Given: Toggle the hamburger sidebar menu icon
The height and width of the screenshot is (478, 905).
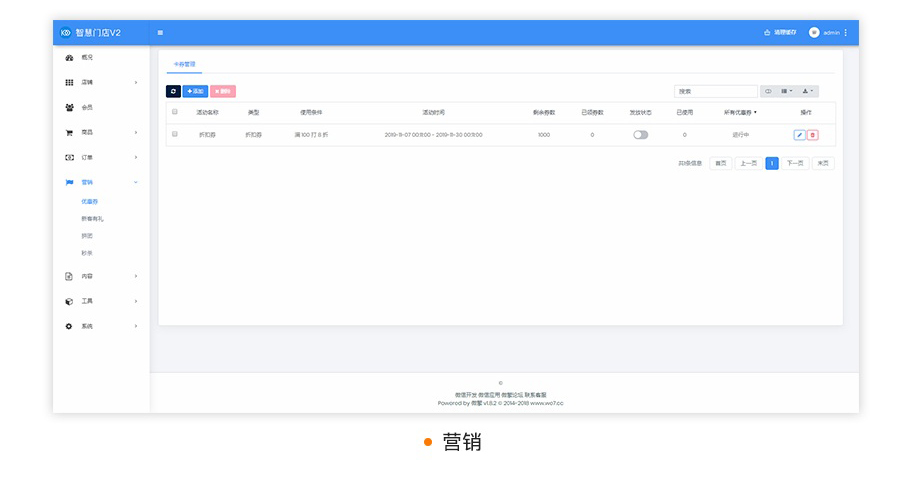Looking at the screenshot, I should click(x=160, y=33).
